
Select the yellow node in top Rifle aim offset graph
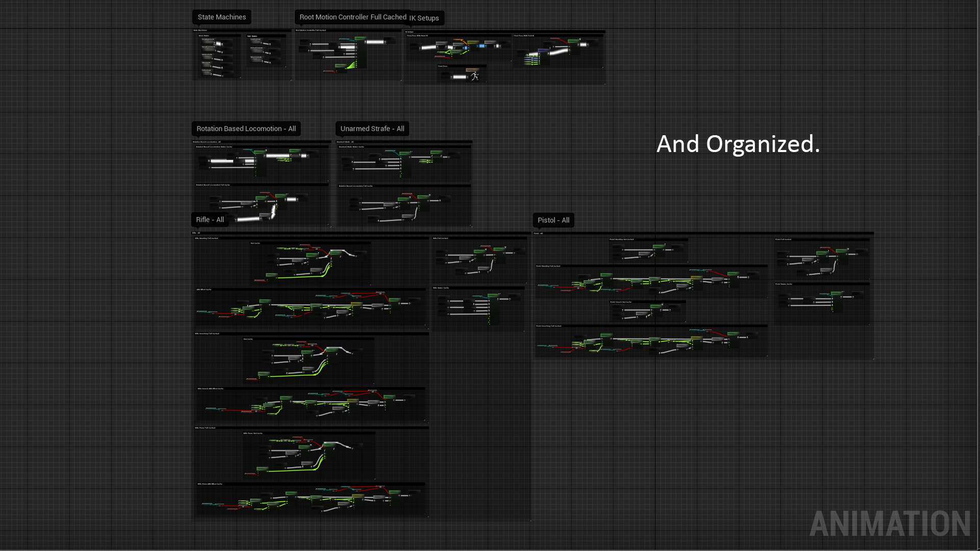click(x=357, y=304)
